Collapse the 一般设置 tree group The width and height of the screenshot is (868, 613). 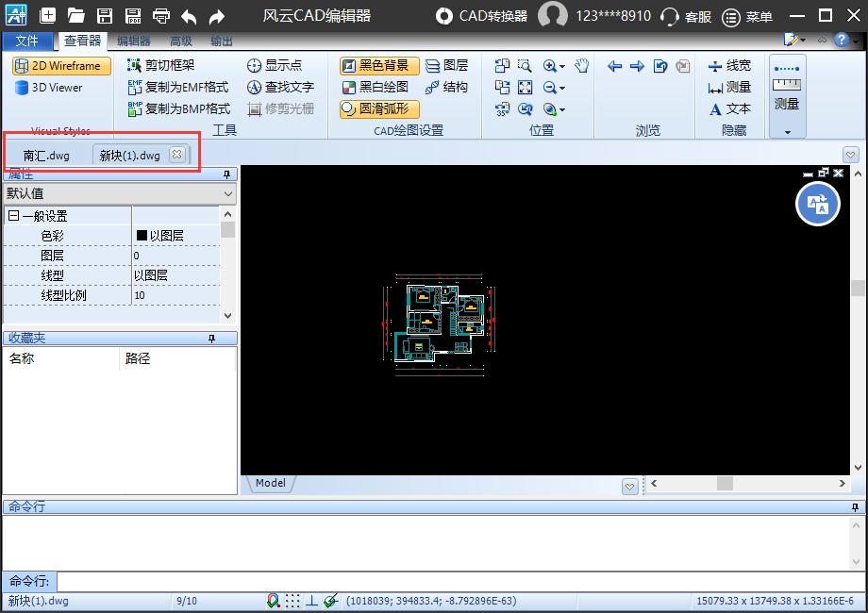click(x=13, y=216)
